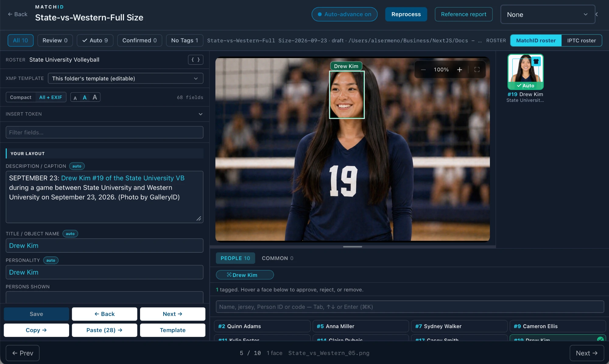Toggle auto badge on Title / Object Name

click(70, 234)
